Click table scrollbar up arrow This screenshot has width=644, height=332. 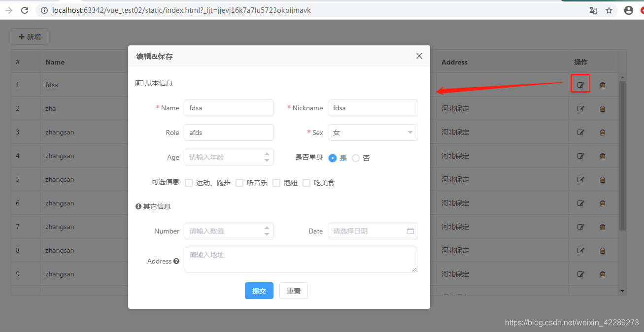622,77
